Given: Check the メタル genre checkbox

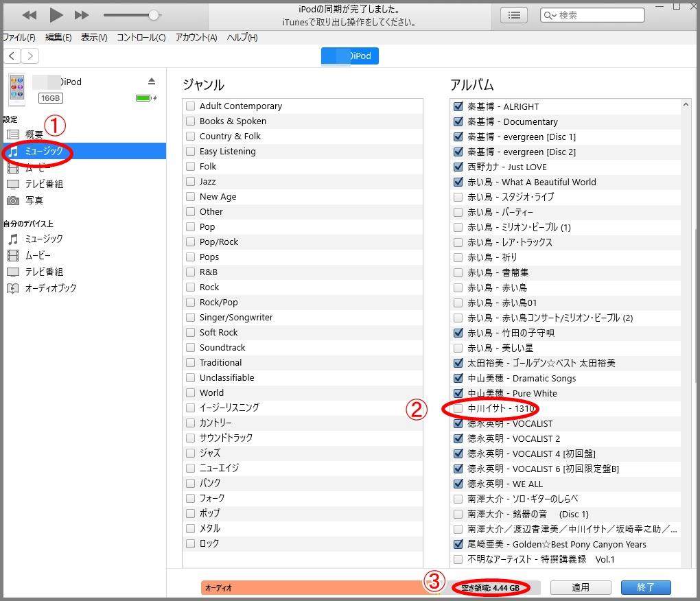Looking at the screenshot, I should coord(191,528).
